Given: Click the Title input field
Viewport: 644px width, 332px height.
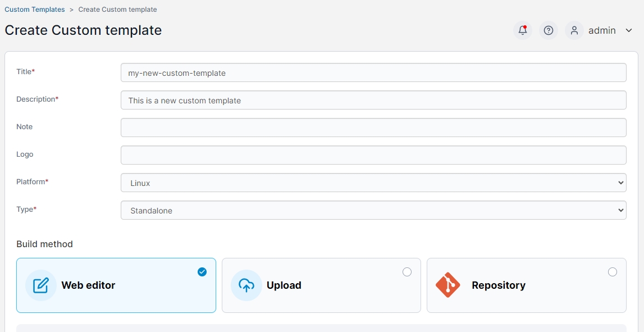Looking at the screenshot, I should pyautogui.click(x=373, y=72).
